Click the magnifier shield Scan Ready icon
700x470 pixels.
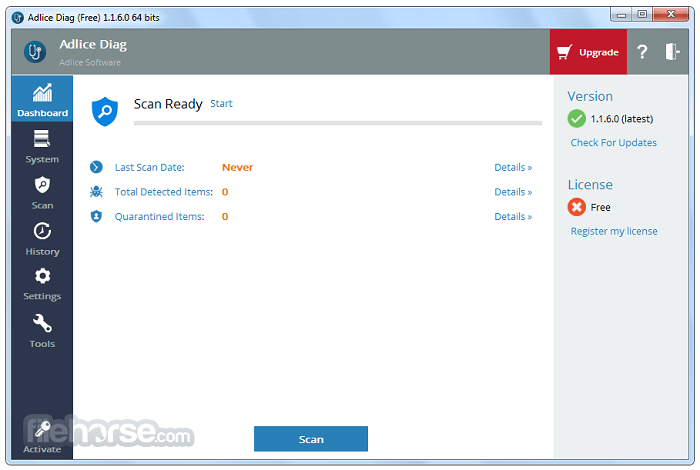click(x=105, y=110)
